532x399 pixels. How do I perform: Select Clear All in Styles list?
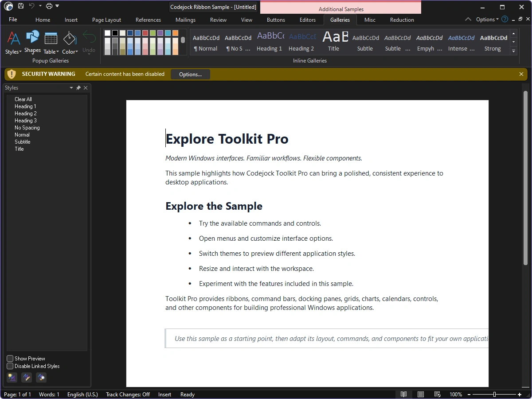[x=23, y=99]
